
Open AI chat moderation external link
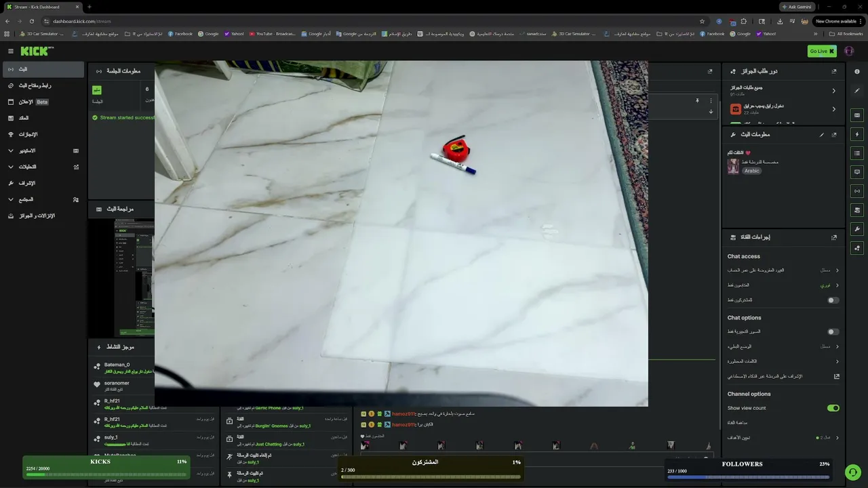click(x=836, y=376)
